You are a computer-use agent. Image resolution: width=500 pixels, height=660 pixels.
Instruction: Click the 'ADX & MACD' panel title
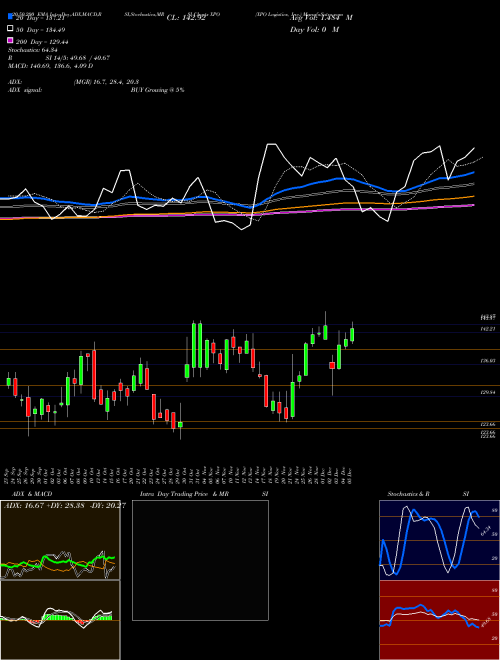click(32, 494)
